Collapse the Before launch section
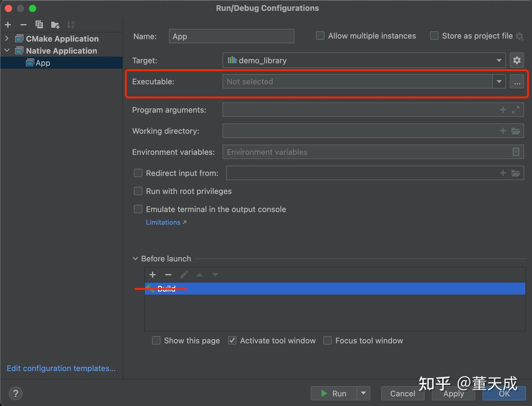This screenshot has height=406, width=532. (x=135, y=259)
